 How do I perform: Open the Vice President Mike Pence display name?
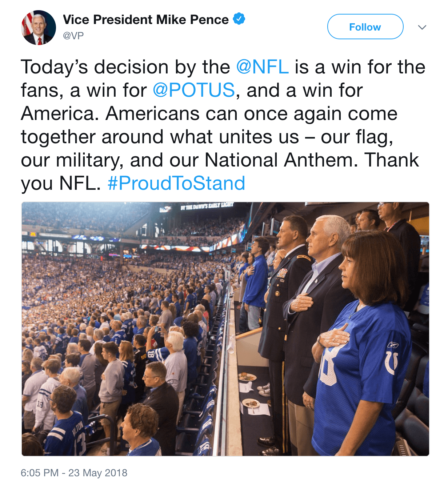pyautogui.click(x=146, y=20)
